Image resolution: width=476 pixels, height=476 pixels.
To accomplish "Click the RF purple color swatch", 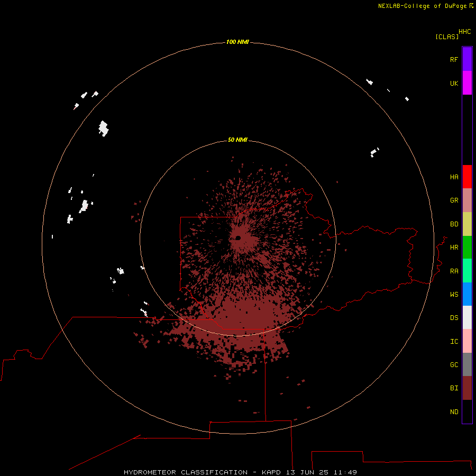I will tap(467, 59).
